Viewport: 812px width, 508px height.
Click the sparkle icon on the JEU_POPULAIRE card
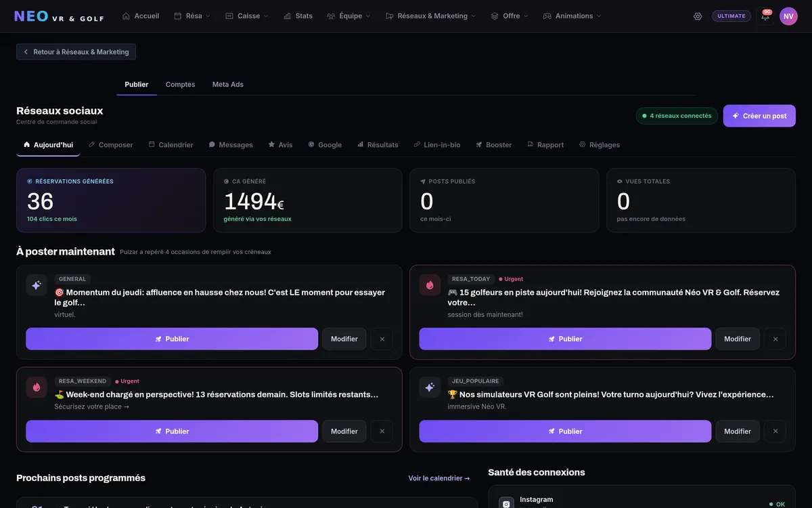click(x=430, y=387)
